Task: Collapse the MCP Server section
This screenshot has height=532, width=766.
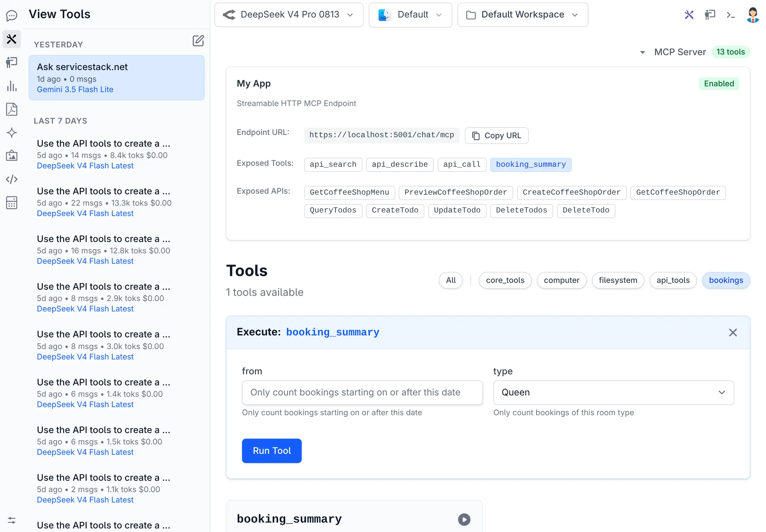Action: (643, 52)
